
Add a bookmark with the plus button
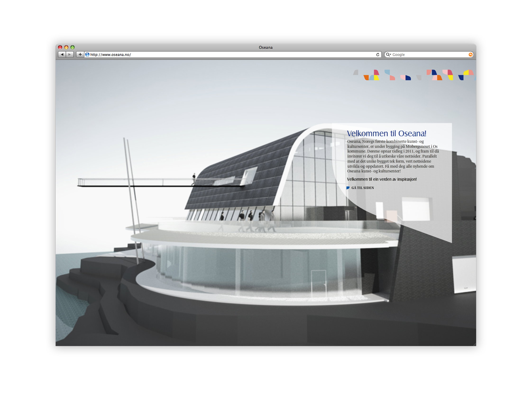point(80,54)
